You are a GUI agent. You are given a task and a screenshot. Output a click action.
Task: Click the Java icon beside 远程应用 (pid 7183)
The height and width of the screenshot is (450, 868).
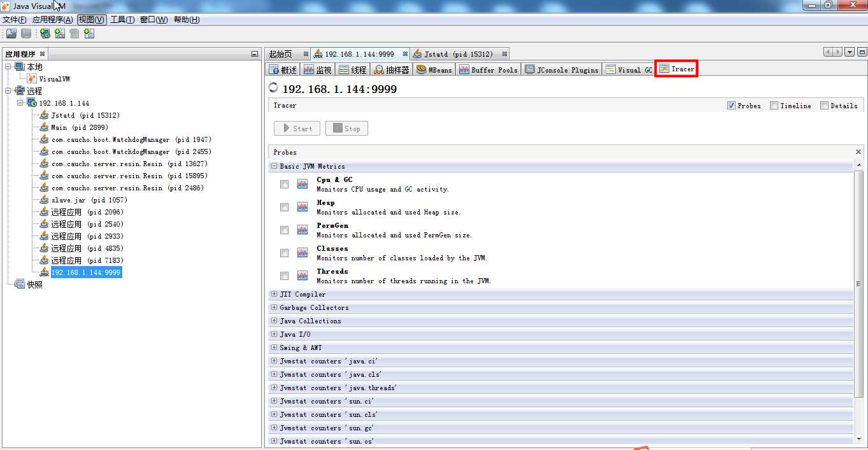pyautogui.click(x=44, y=260)
